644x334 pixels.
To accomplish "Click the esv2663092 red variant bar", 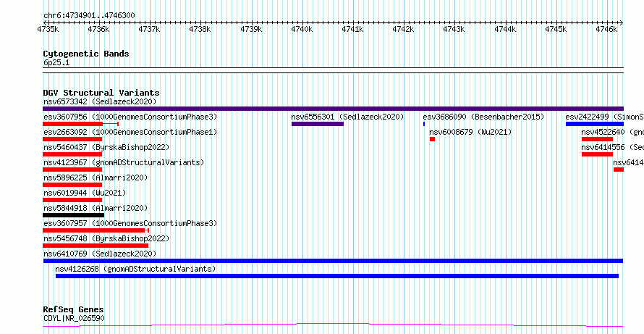I will 72,139.
